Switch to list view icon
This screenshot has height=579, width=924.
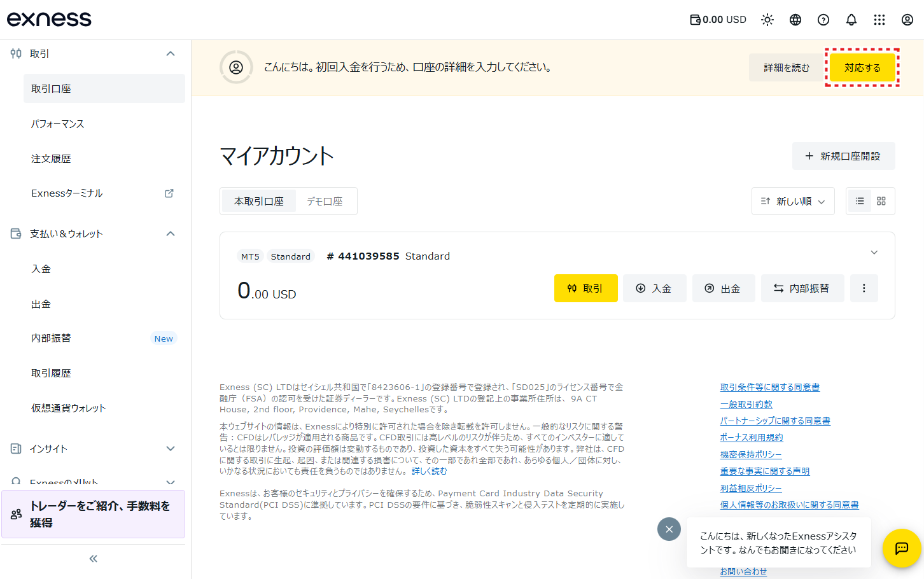pos(860,201)
